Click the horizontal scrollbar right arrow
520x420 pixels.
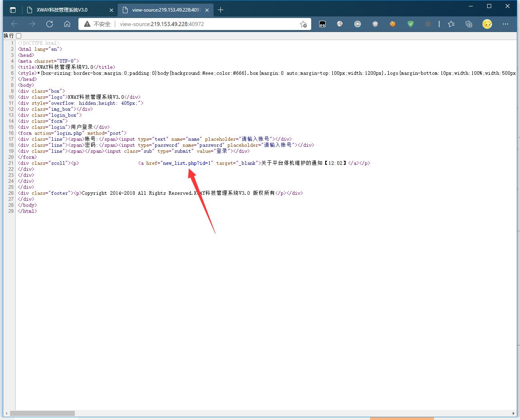click(514, 413)
